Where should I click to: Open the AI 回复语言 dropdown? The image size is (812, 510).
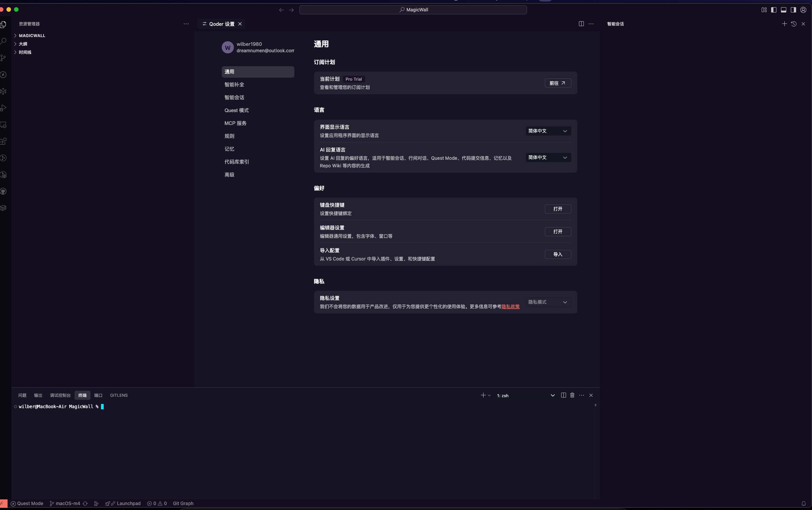(548, 158)
